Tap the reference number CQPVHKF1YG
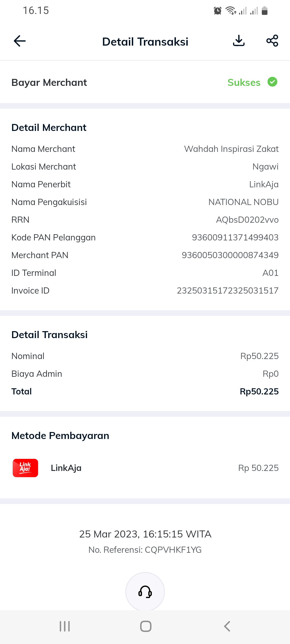290x644 pixels. 173,550
